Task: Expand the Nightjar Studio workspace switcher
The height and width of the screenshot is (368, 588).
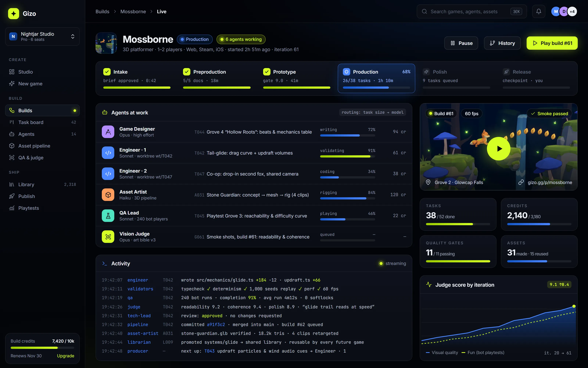Action: point(42,36)
